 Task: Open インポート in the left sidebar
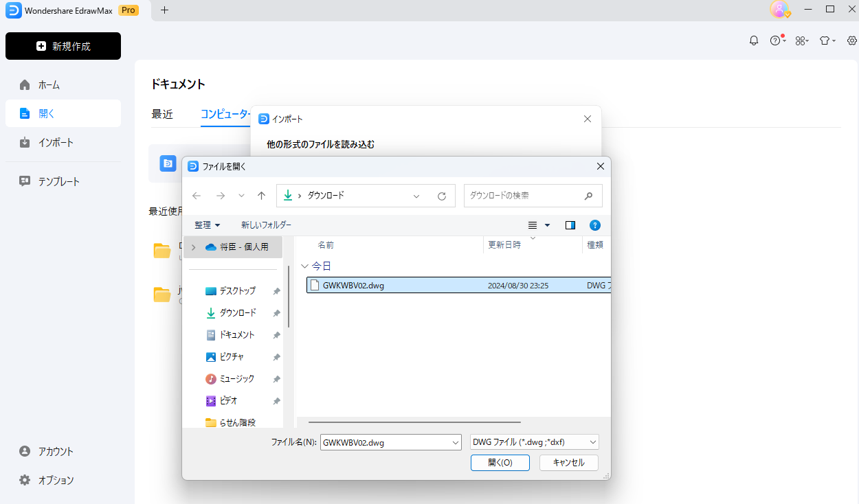(x=63, y=142)
